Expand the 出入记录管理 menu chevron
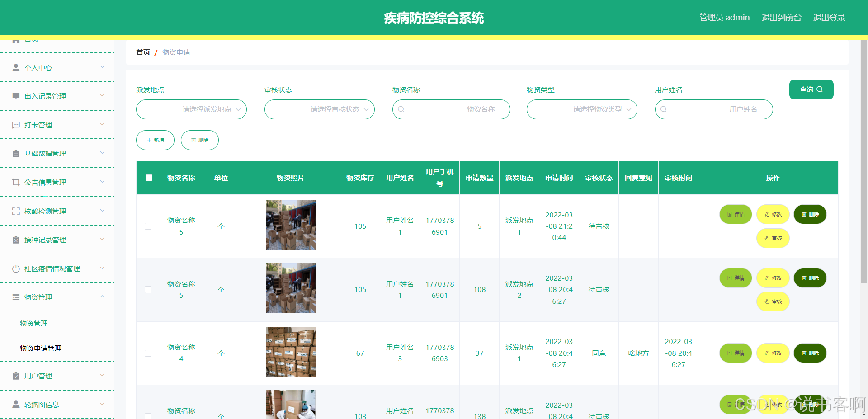 click(102, 95)
